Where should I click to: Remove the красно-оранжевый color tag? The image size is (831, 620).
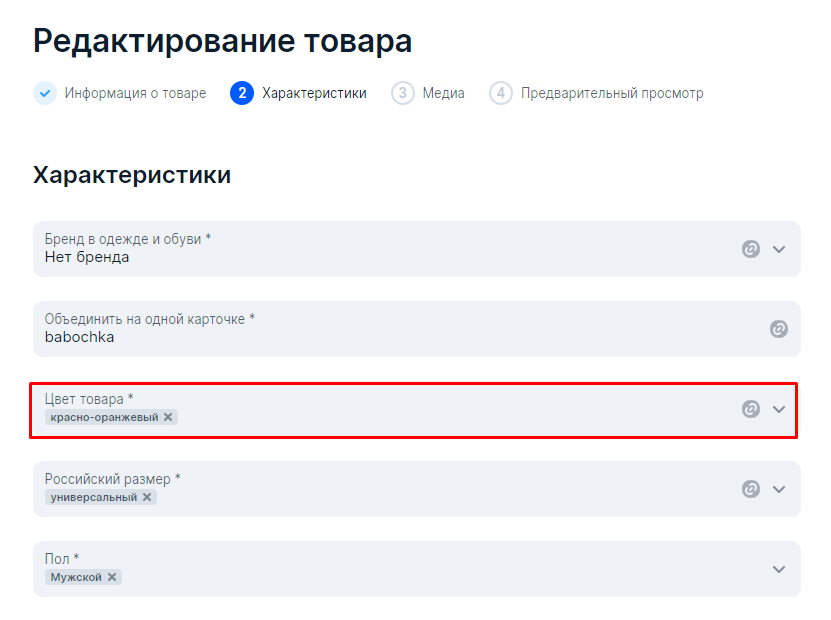click(x=168, y=417)
